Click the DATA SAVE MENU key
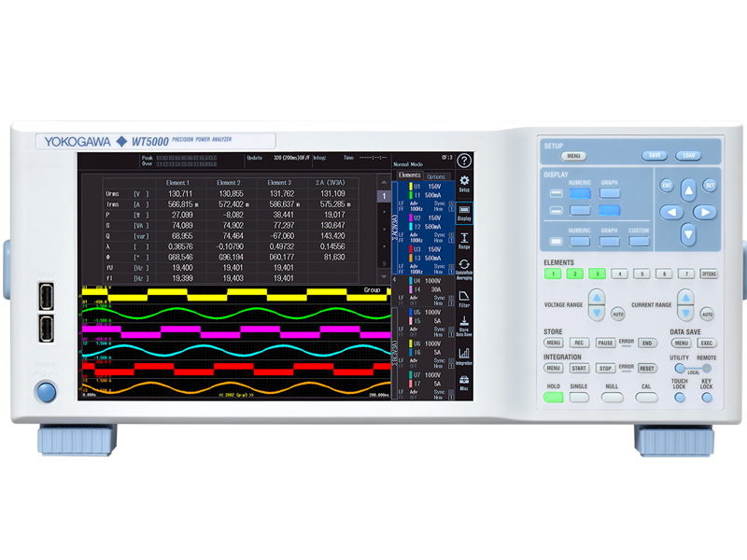747x560 pixels. pyautogui.click(x=681, y=343)
